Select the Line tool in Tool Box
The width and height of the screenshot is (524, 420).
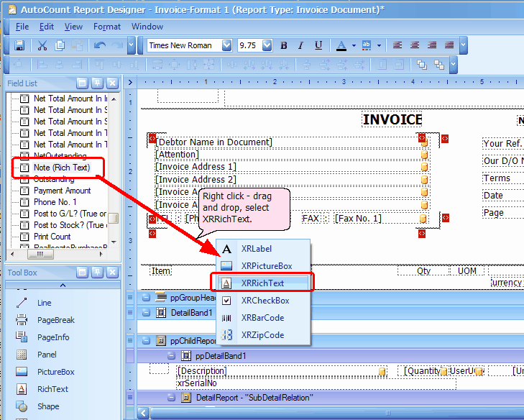[x=44, y=303]
